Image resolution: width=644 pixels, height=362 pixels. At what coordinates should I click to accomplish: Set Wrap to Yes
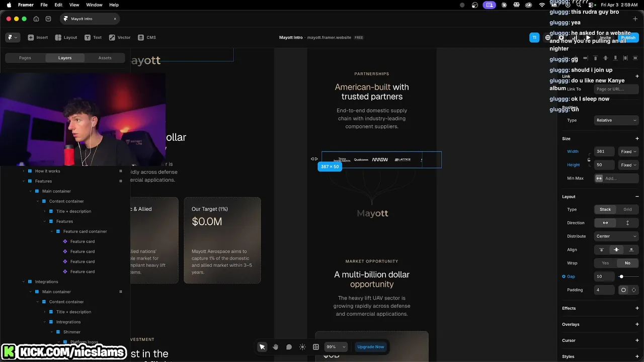point(605,263)
